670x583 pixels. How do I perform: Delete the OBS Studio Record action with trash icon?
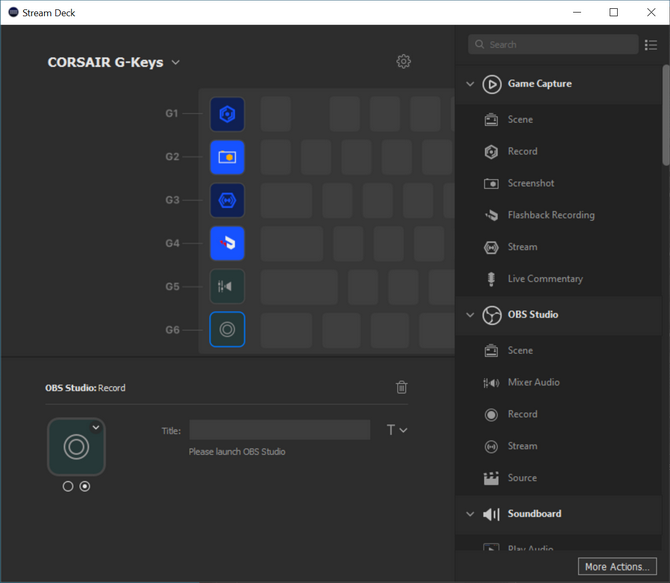(402, 387)
